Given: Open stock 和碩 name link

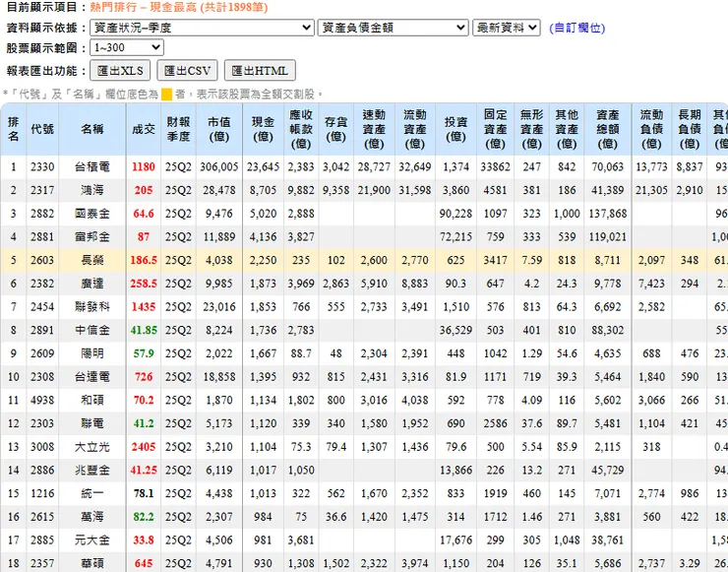Looking at the screenshot, I should [92, 400].
